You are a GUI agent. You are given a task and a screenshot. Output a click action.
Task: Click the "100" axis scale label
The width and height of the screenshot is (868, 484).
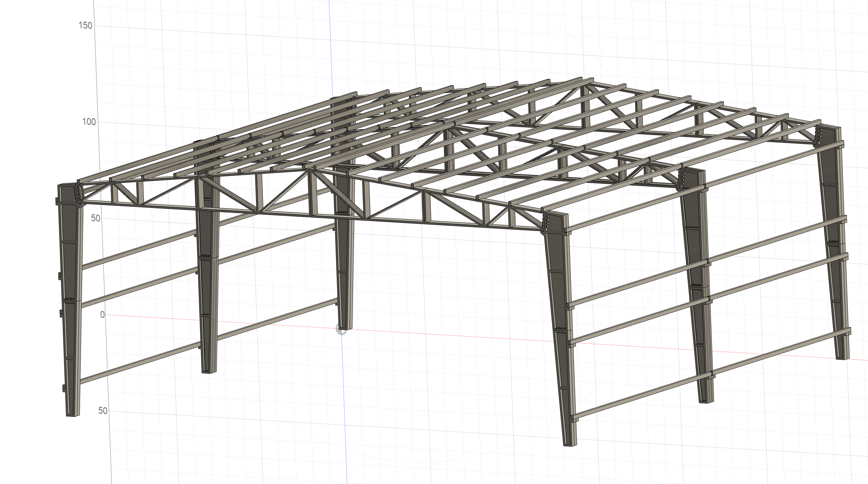(89, 122)
